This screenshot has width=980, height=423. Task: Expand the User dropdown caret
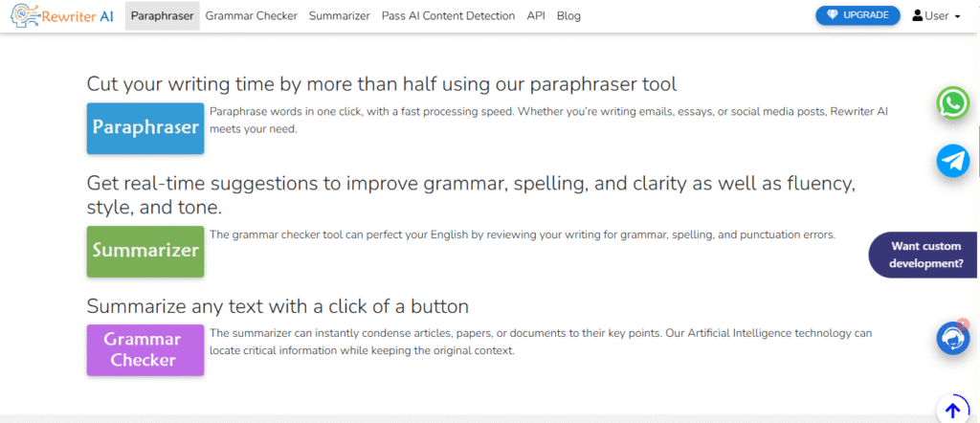point(957,16)
